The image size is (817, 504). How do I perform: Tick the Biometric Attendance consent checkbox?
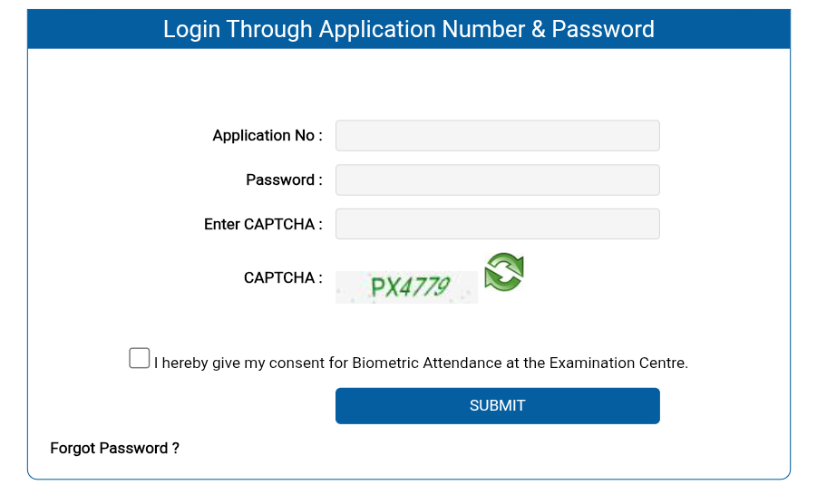point(139,358)
